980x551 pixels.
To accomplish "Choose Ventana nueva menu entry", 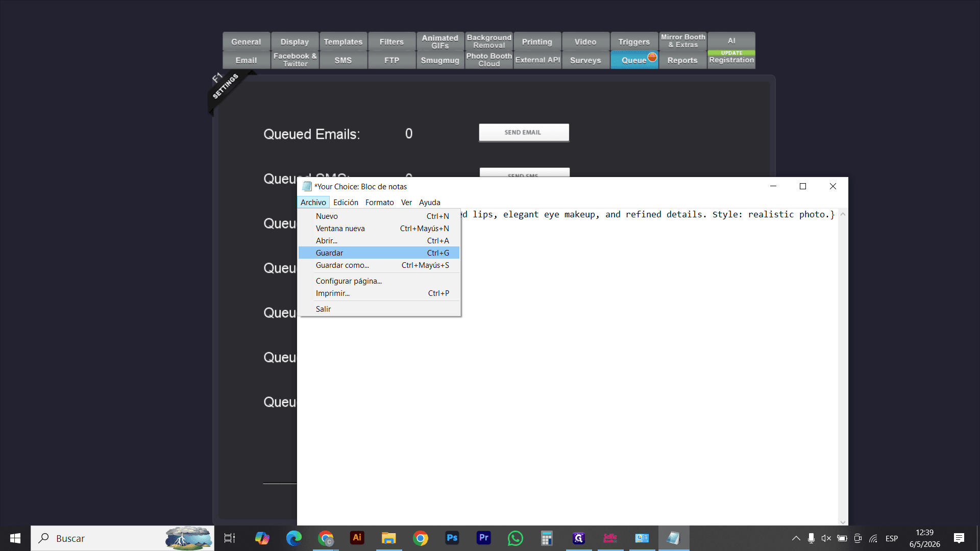I will coord(379,229).
